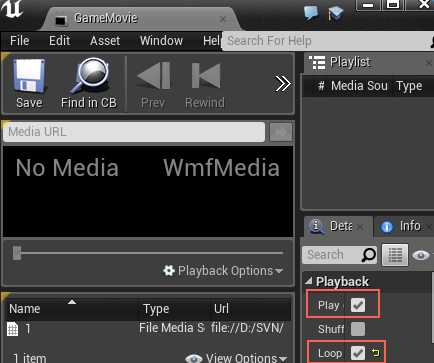Click the Media URL input field
This screenshot has width=434, height=363.
(134, 132)
